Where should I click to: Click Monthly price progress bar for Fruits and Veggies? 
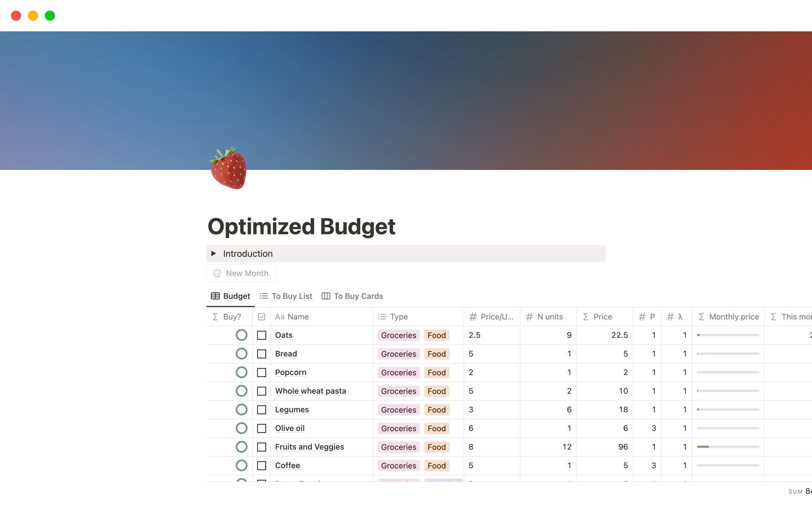point(728,447)
